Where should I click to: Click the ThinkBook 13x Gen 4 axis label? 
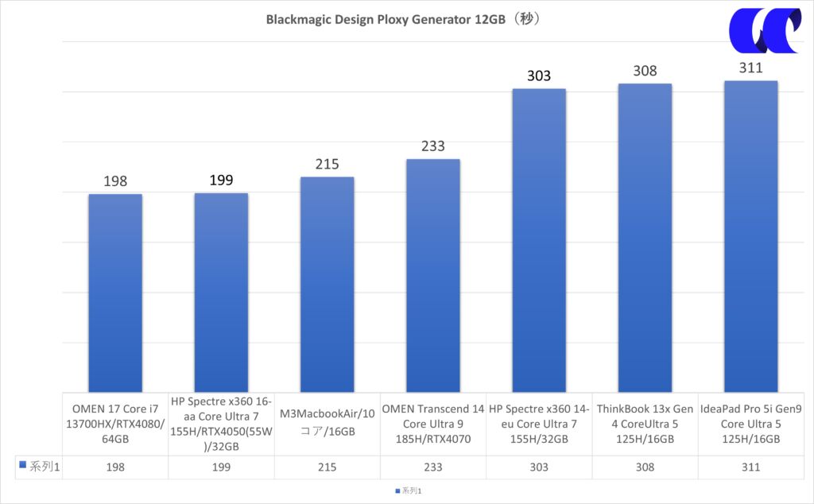click(645, 424)
